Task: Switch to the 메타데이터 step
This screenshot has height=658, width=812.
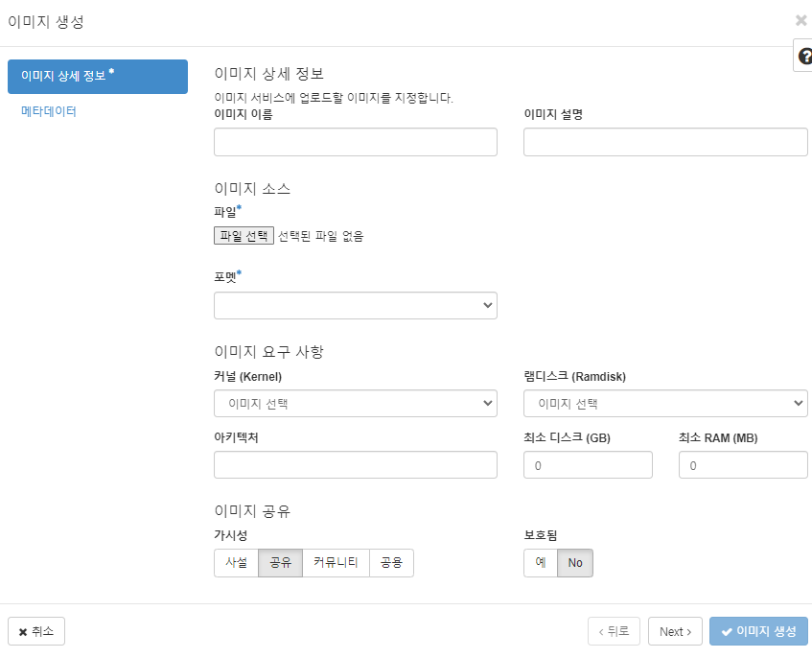Action: point(49,111)
